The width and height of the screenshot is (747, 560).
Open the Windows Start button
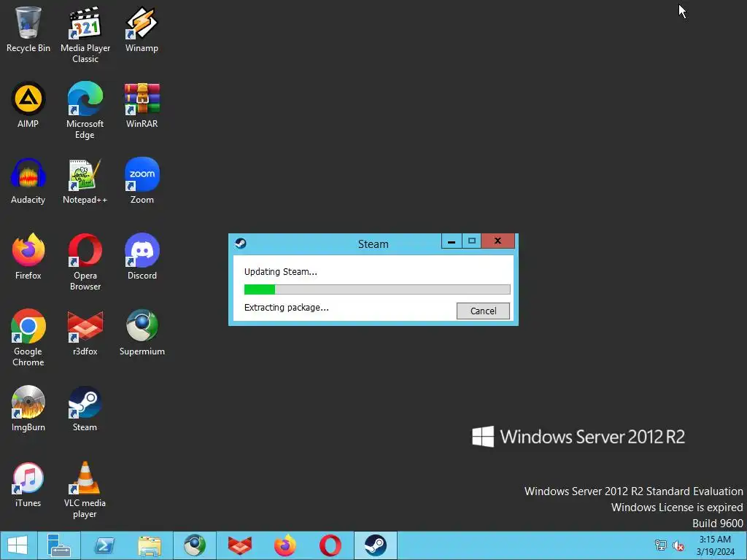pos(18,545)
